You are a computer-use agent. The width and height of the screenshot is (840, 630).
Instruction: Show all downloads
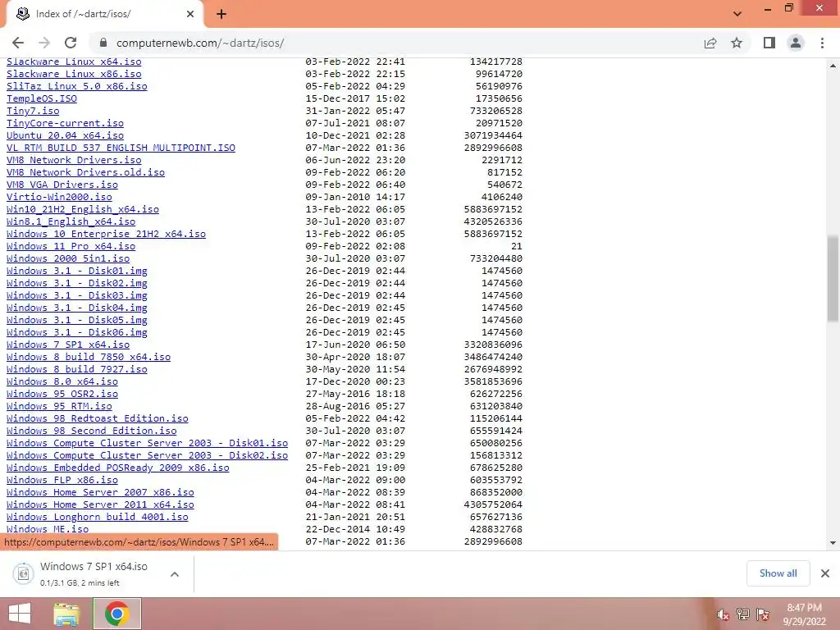click(x=778, y=573)
